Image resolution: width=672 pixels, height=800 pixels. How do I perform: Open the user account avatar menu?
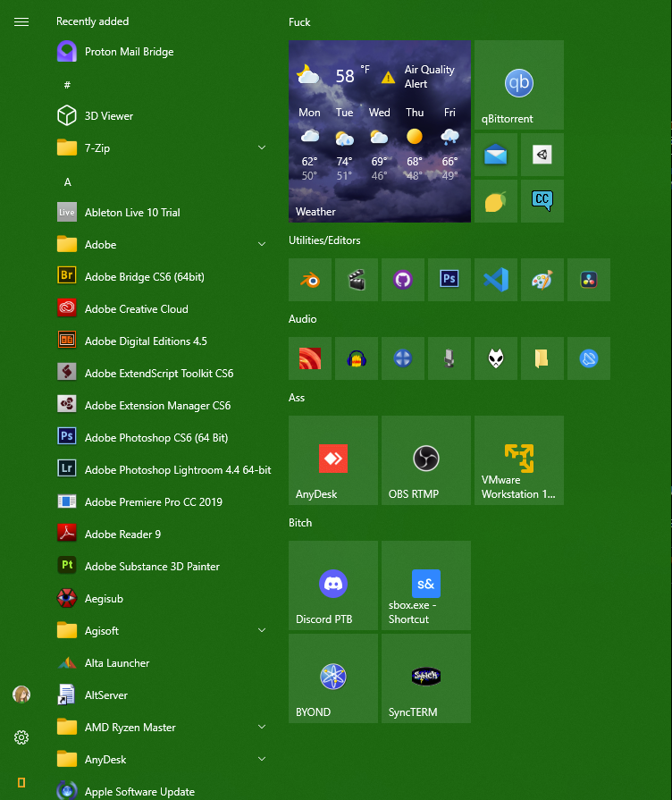(21, 695)
